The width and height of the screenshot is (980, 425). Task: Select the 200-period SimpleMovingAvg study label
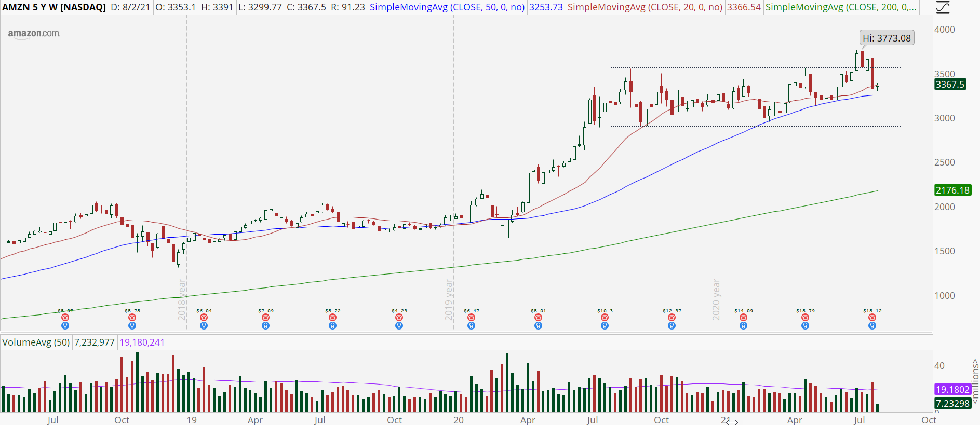[841, 7]
